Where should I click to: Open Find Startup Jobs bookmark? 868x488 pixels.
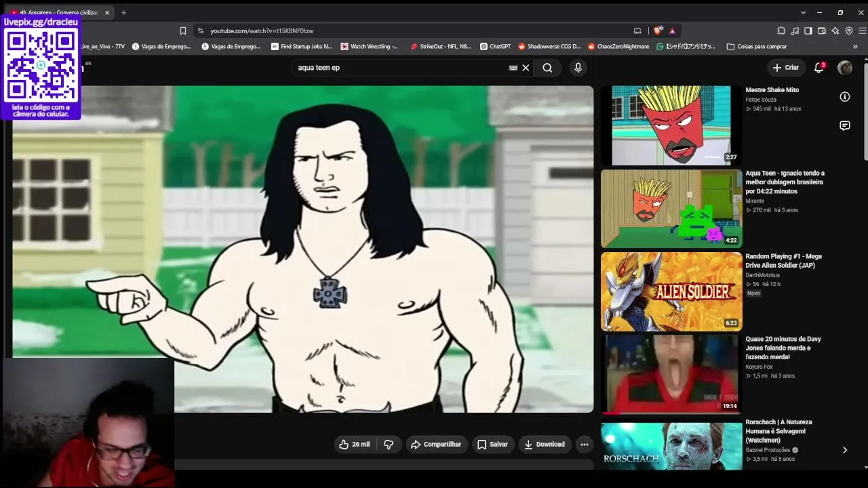(301, 47)
